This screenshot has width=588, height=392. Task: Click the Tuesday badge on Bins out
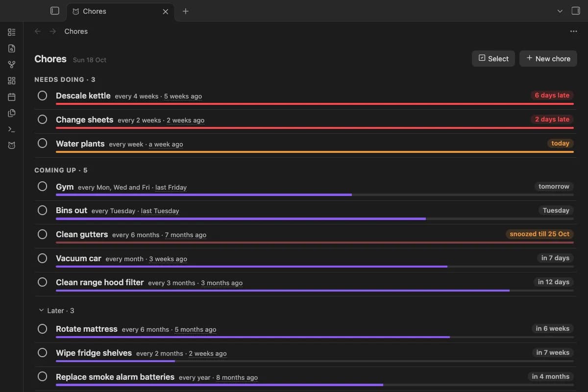pyautogui.click(x=556, y=210)
